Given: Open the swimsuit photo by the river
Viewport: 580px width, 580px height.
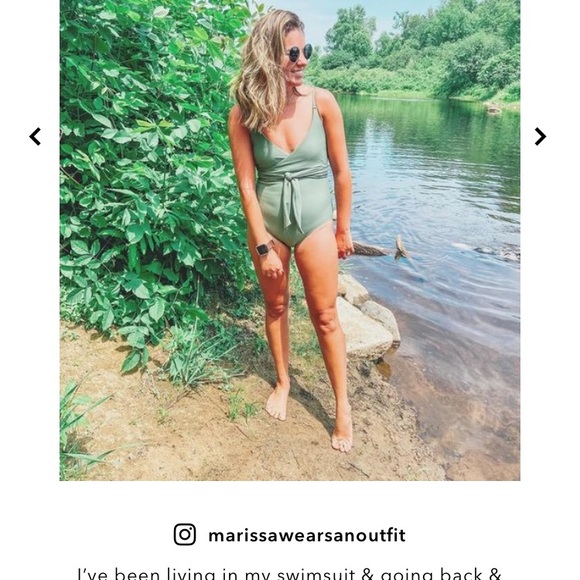Looking at the screenshot, I should point(290,240).
